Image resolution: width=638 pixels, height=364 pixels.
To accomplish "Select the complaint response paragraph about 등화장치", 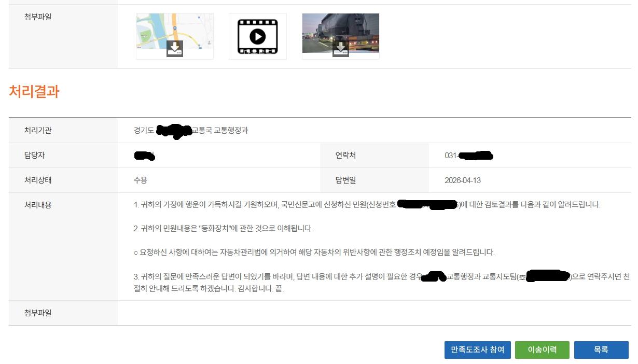I will point(222,229).
